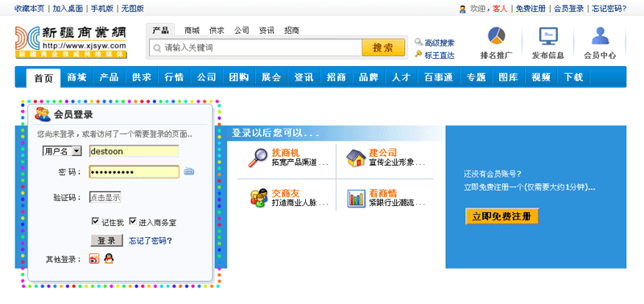Click the 看商情 orange heading link
The width and height of the screenshot is (644, 304).
pyautogui.click(x=383, y=193)
